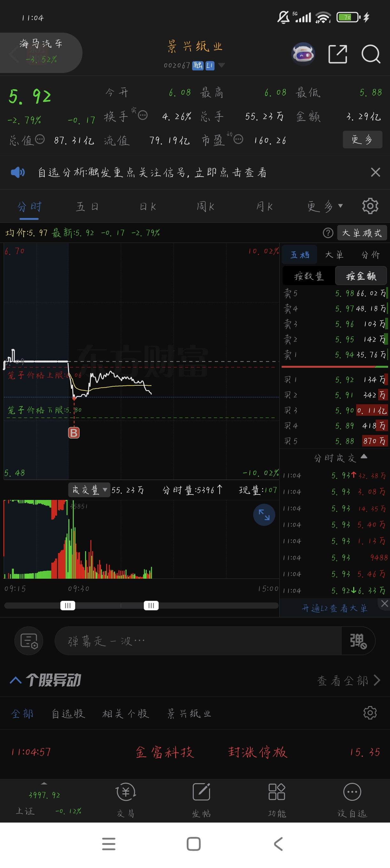This screenshot has height=868, width=390.
Task: Click 开通L2查看大单 link
Action: tap(334, 608)
